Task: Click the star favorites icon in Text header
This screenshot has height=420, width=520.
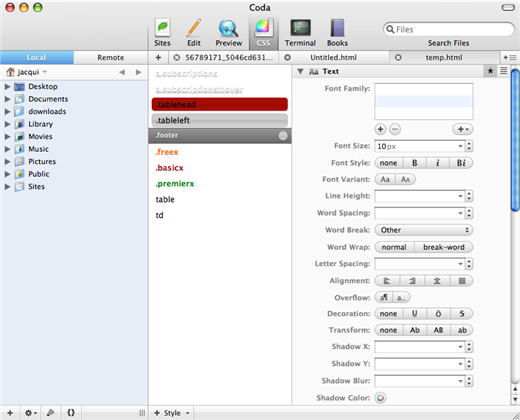Action: pos(490,71)
